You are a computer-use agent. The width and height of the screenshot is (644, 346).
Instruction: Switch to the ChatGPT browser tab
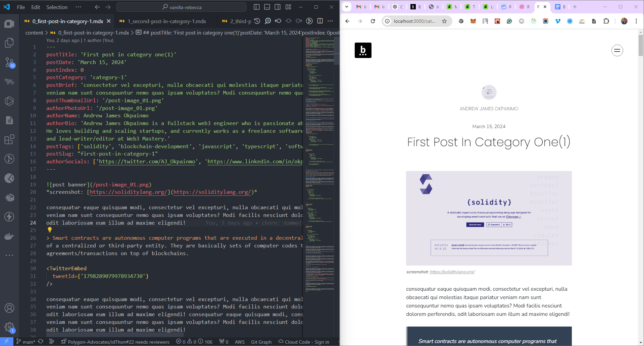pyautogui.click(x=398, y=7)
